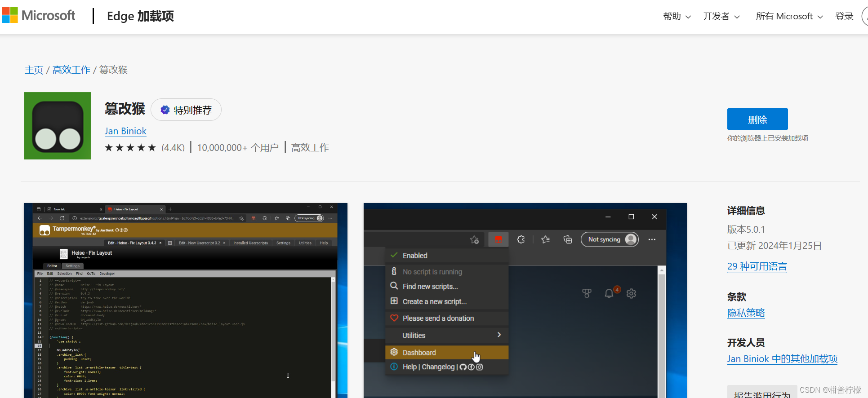Image resolution: width=868 pixels, height=398 pixels.
Task: Open the second popup-menu screenshot thumbnail
Action: tap(525, 301)
